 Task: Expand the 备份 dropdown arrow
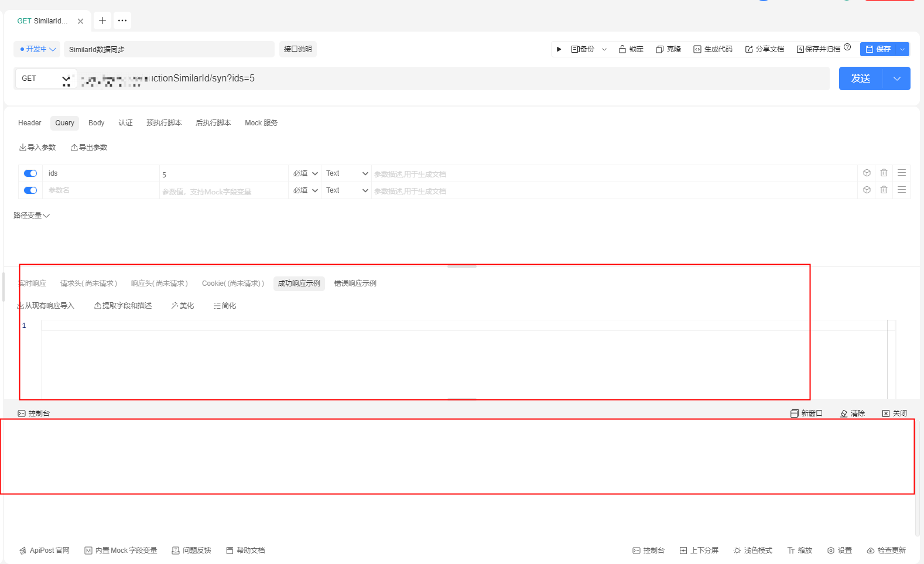coord(604,49)
